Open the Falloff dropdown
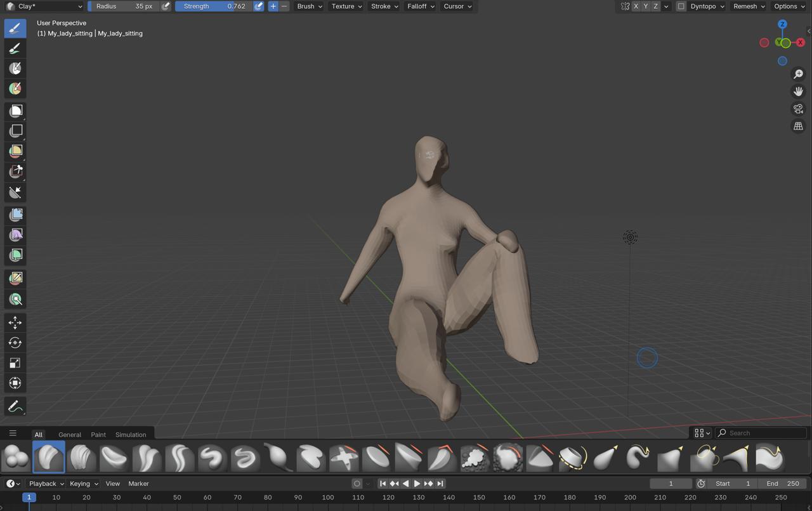This screenshot has height=511, width=812. 421,6
